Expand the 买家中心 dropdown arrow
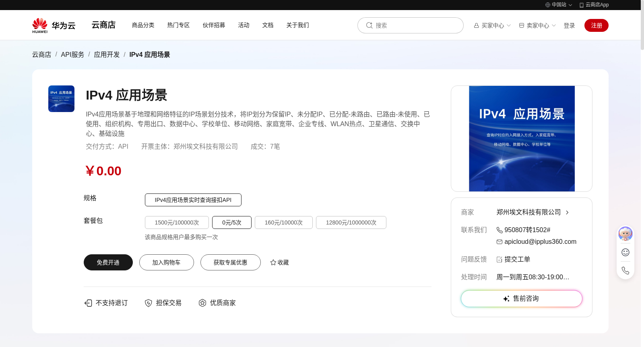 [x=509, y=25]
